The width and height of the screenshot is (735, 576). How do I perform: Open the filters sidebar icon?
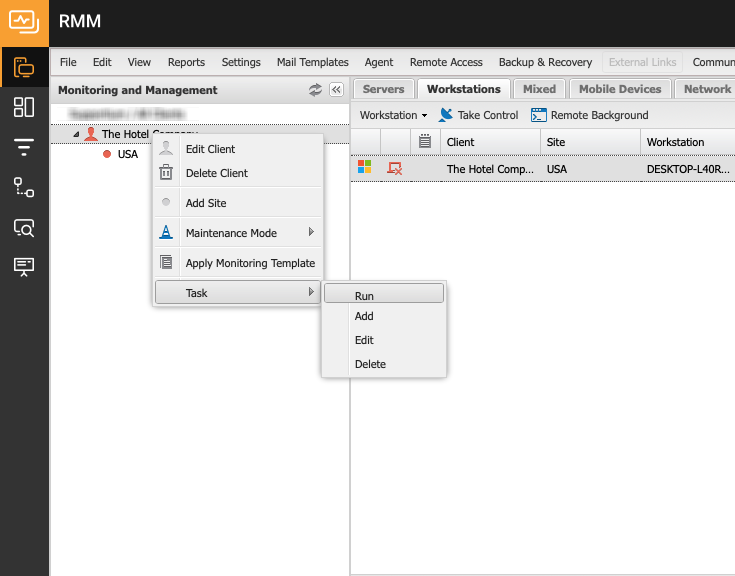tap(24, 147)
